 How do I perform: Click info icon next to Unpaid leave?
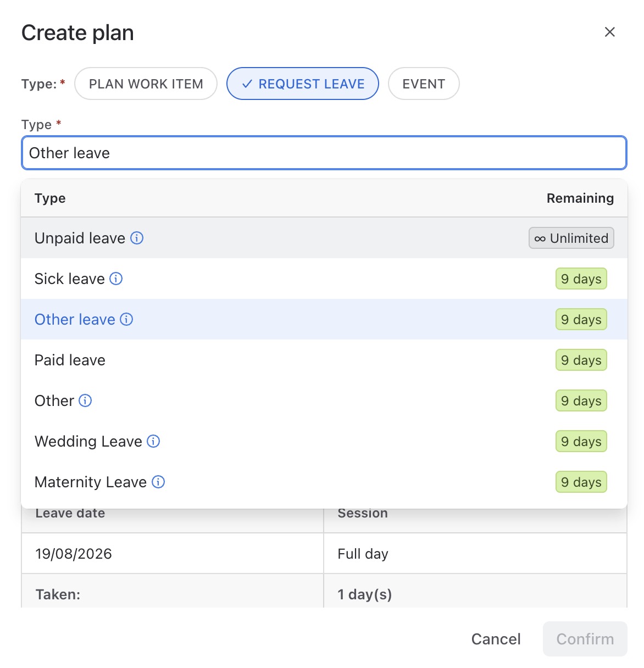click(137, 238)
